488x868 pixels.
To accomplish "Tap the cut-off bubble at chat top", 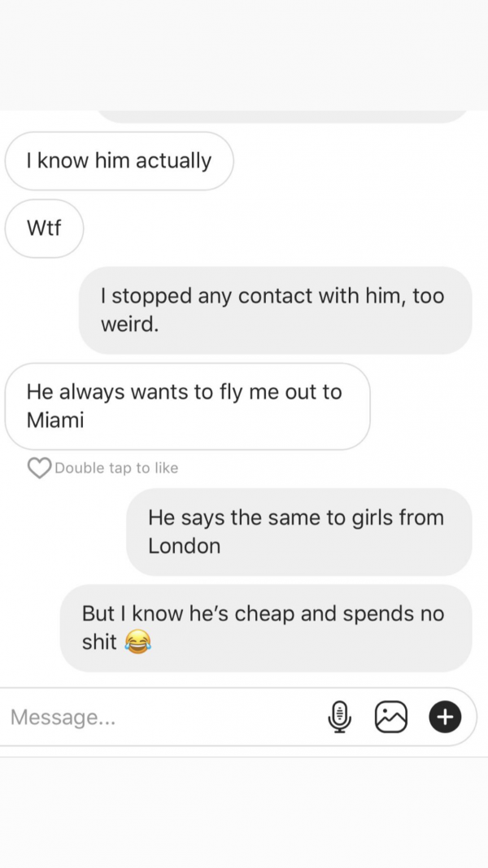I will point(283,117).
